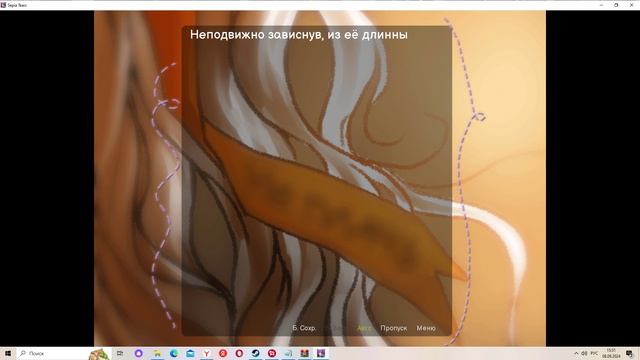Open the Yandex Browser taskbar icon
This screenshot has height=360, width=640.
click(x=207, y=353)
